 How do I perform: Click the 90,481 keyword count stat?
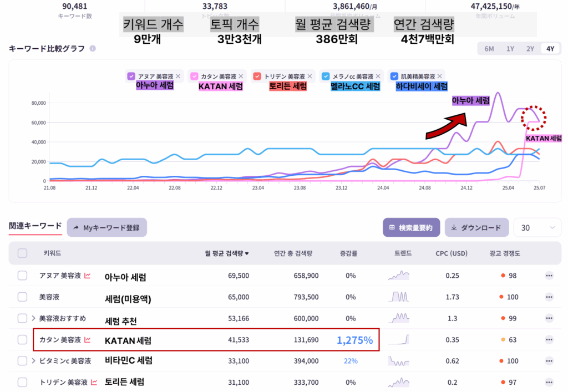[x=75, y=6]
